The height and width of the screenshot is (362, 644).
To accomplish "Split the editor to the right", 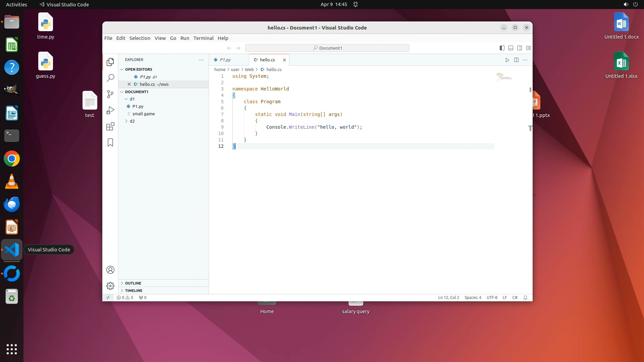I will (516, 60).
